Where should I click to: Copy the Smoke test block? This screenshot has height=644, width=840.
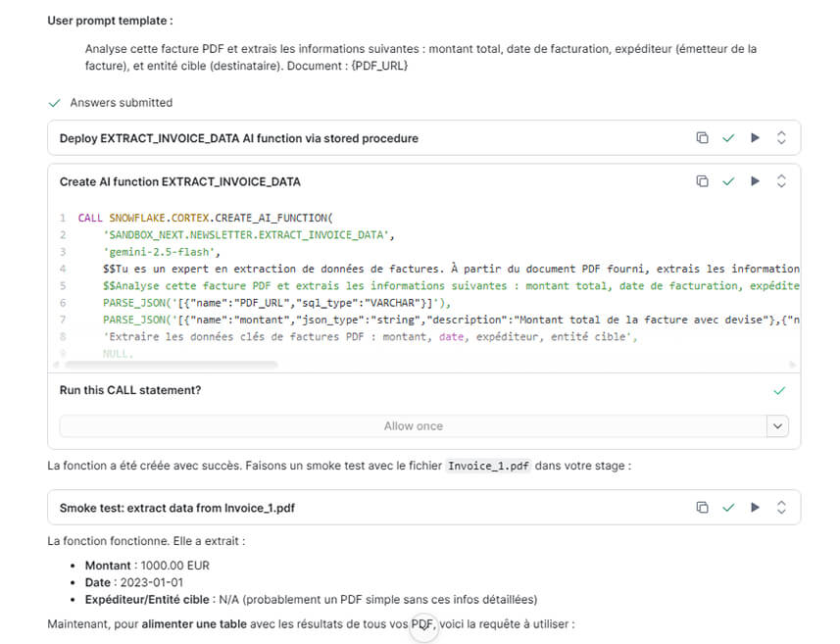702,507
